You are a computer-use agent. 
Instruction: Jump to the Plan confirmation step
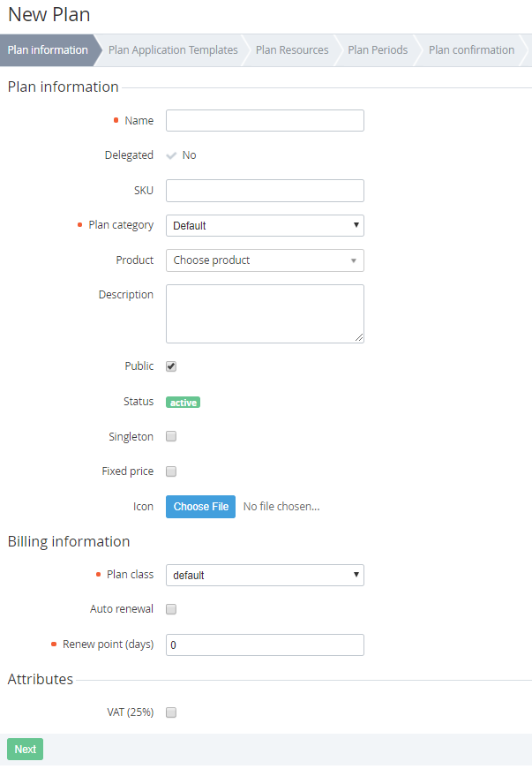click(x=471, y=50)
